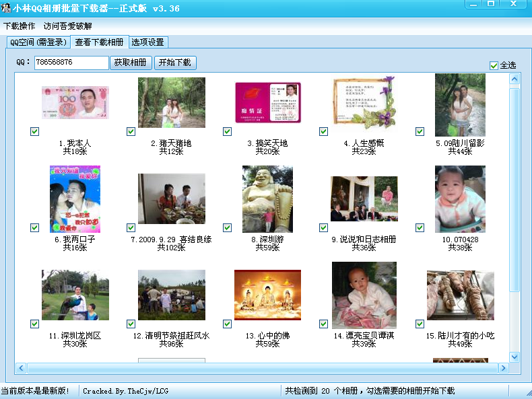Image resolution: width=532 pixels, height=399 pixels.
Task: Switch to the 选项设置 tab
Action: tap(147, 42)
